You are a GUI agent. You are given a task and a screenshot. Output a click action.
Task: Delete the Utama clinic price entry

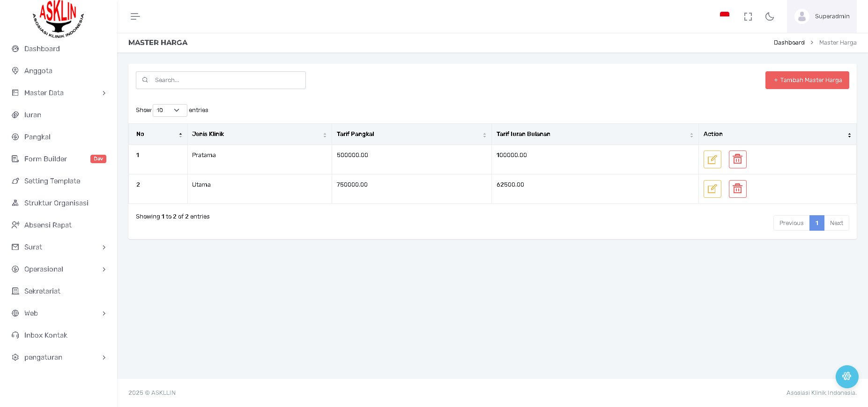pyautogui.click(x=737, y=189)
